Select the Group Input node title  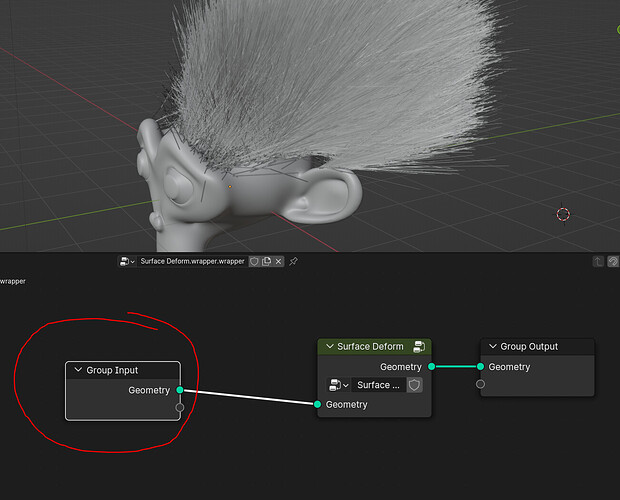click(112, 370)
